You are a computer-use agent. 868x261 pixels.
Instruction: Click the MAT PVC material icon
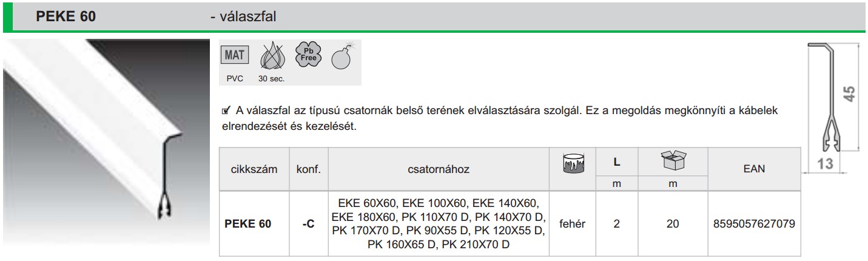(x=235, y=56)
